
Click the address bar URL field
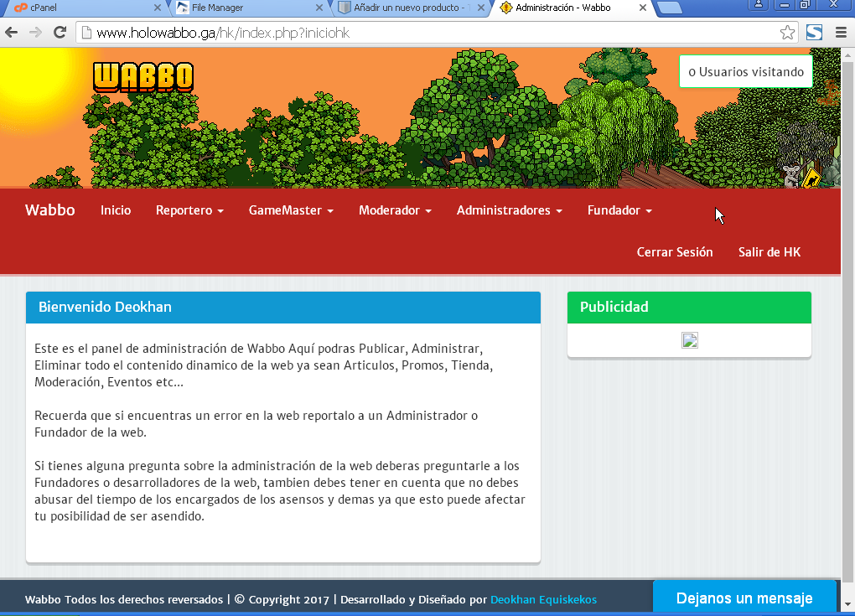pos(436,33)
